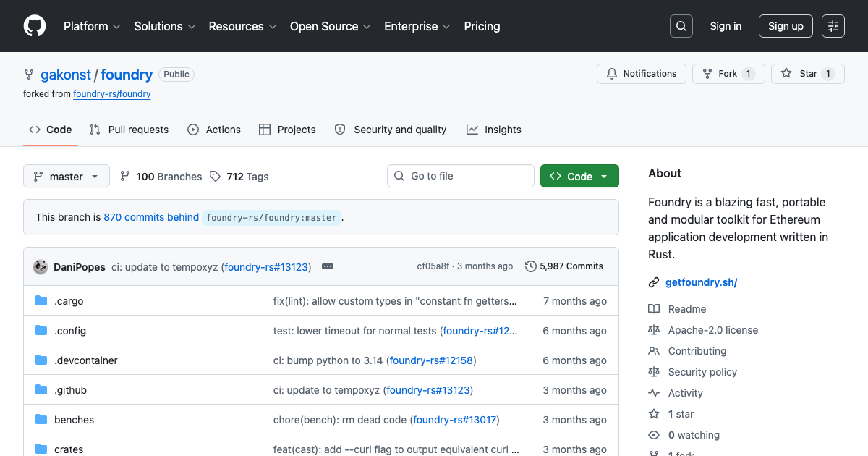Open foundry-rs#13123 link in latest commit header
Image resolution: width=868 pixels, height=456 pixels.
[x=266, y=267]
